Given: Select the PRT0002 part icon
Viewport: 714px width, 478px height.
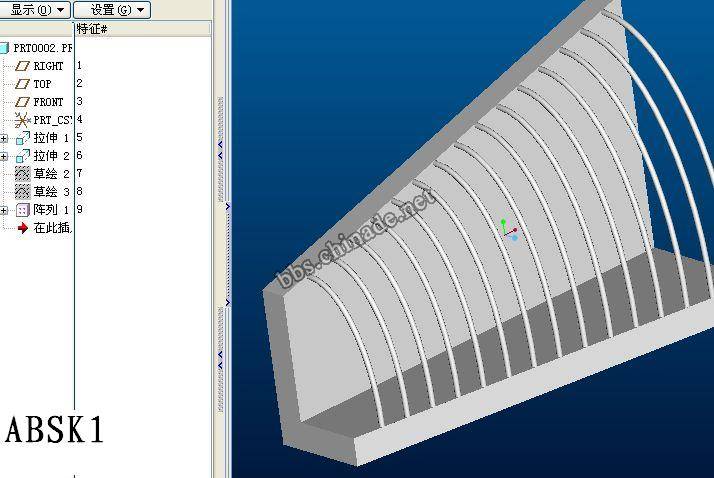Looking at the screenshot, I should [x=4, y=48].
